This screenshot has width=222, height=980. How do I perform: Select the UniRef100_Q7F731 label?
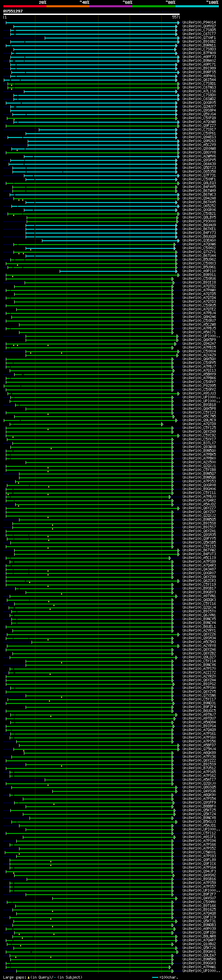[x=199, y=175]
